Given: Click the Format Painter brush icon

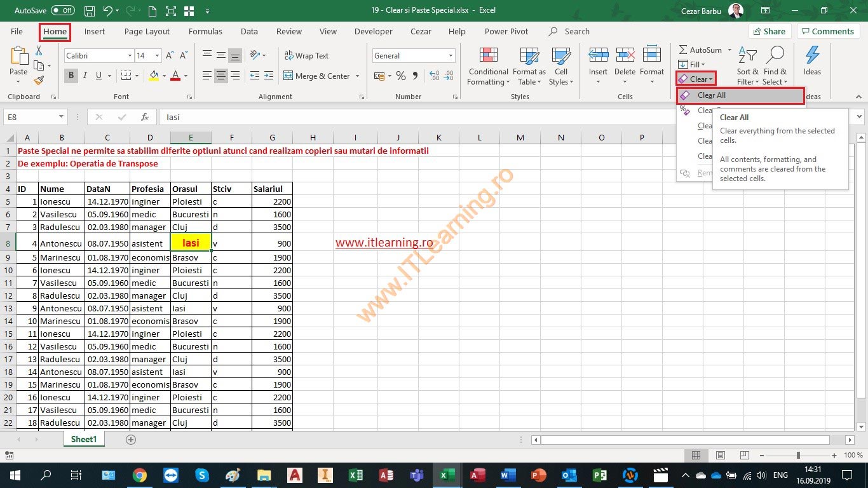Looking at the screenshot, I should [x=39, y=80].
